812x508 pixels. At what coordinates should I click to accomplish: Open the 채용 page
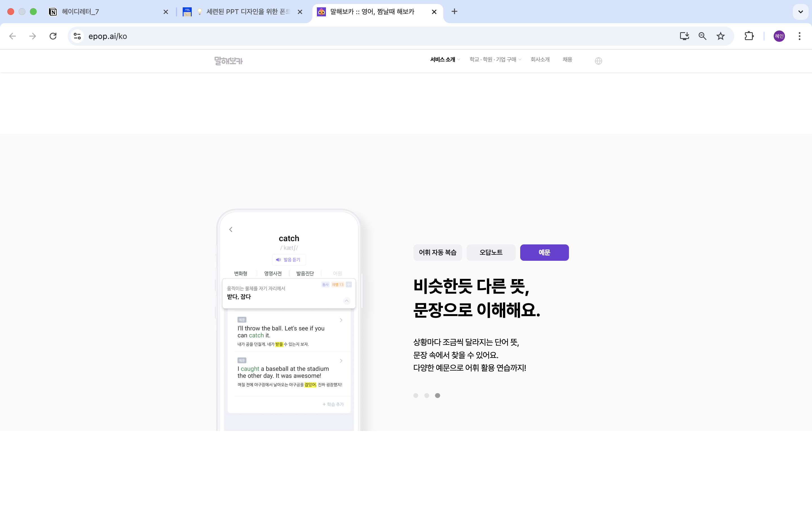click(567, 60)
